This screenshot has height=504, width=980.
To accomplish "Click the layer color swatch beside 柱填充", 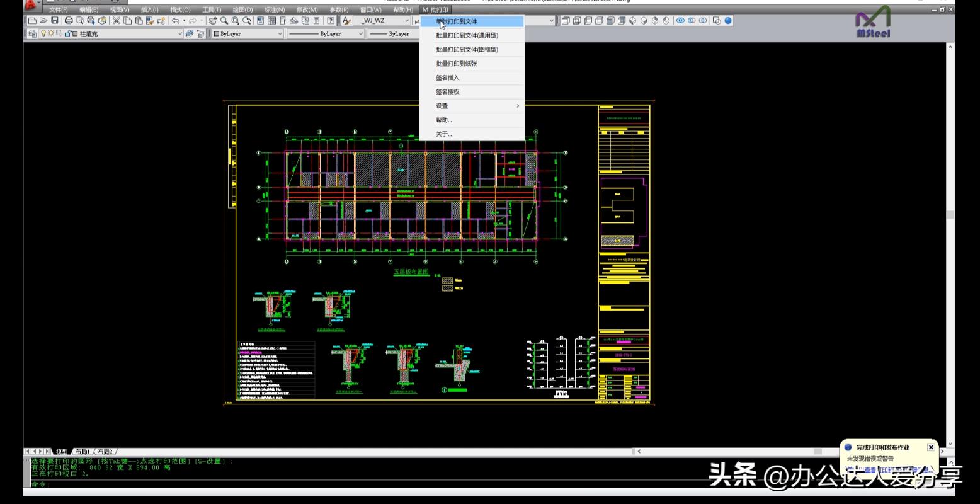I will coord(75,34).
